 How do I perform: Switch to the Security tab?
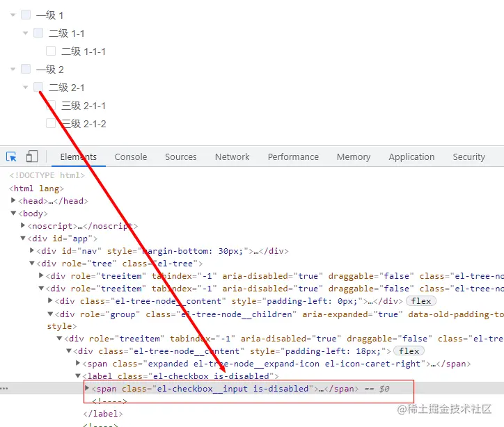468,156
